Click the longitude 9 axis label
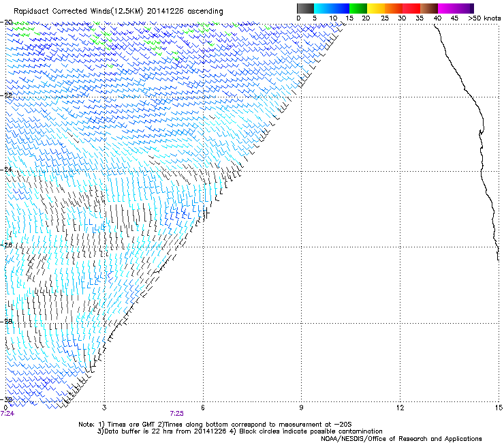 point(301,408)
